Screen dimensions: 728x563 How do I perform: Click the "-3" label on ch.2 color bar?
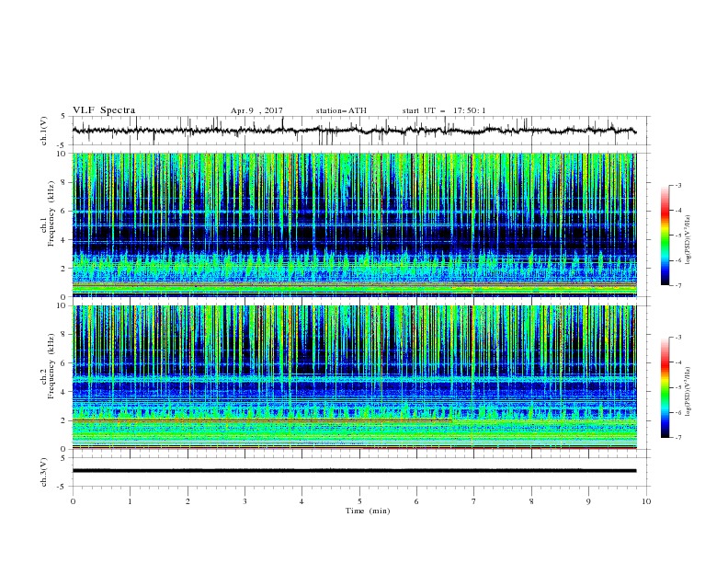pos(677,338)
